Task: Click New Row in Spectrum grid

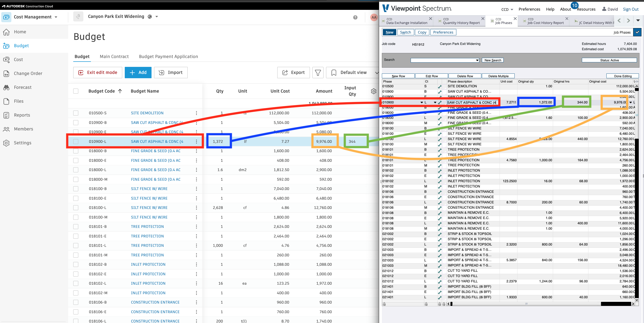Action: (x=398, y=76)
